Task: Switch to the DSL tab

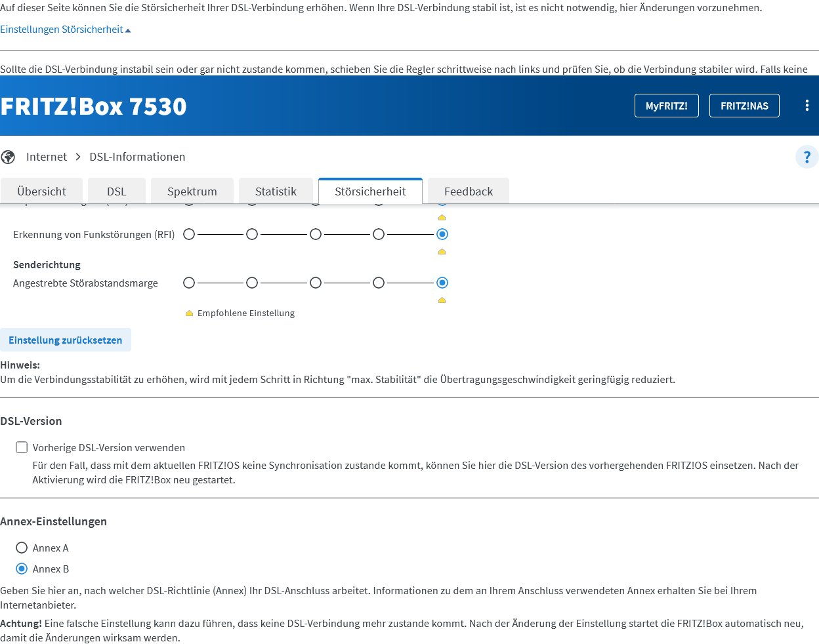Action: [x=116, y=191]
